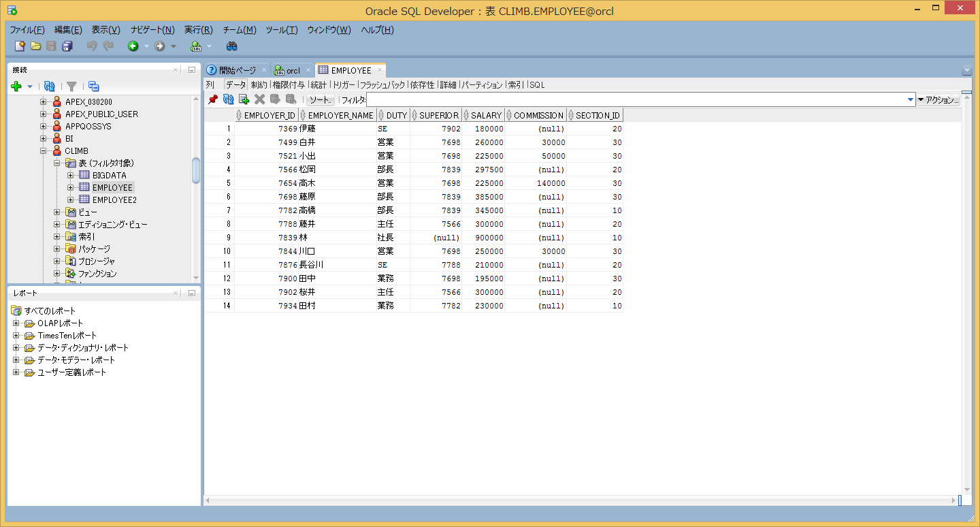Refresh the connections tree
The image size is (980, 527).
tap(49, 86)
